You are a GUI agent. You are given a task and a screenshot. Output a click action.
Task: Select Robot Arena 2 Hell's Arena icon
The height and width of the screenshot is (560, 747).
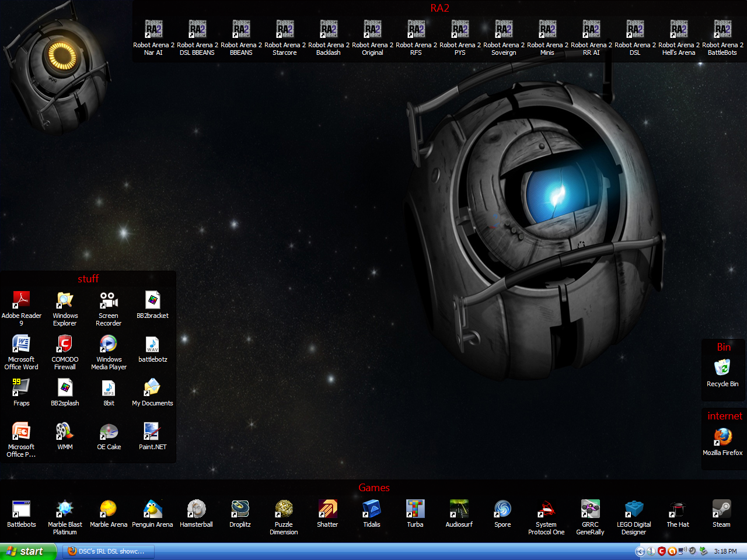pos(679,38)
